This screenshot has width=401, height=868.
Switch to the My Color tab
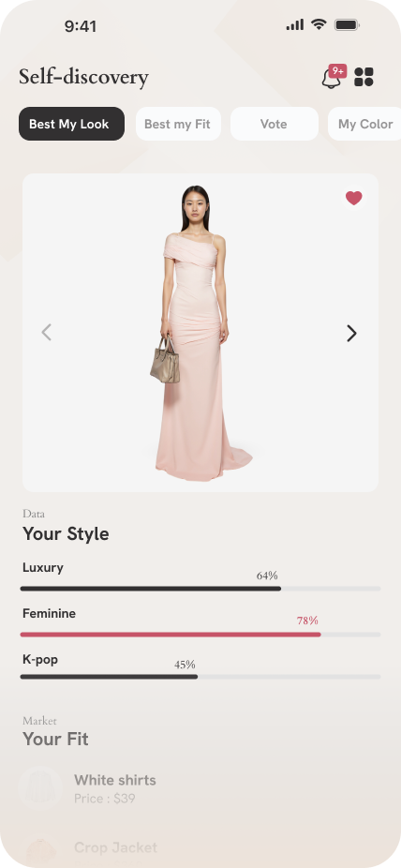point(364,124)
